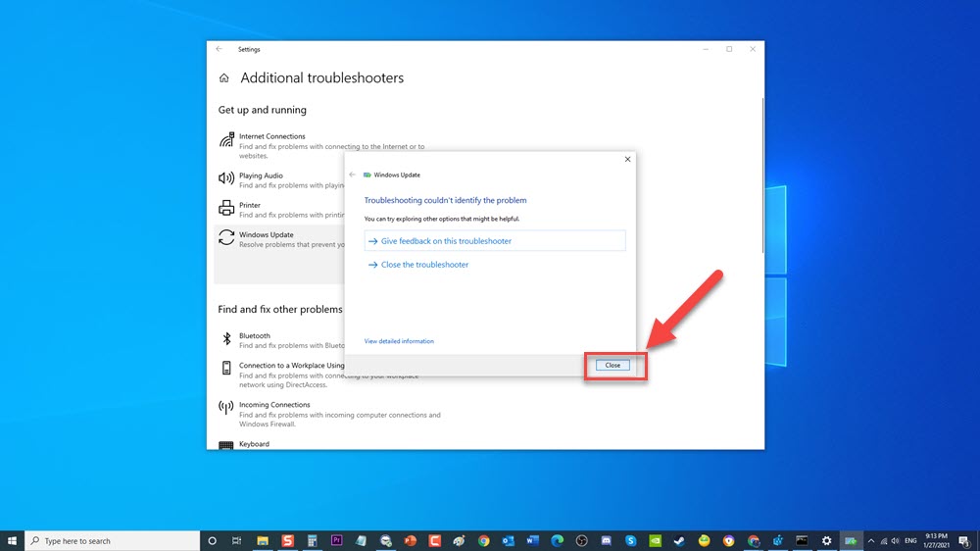Screen dimensions: 980x551
Task: Click the Settings window back arrow
Action: pyautogui.click(x=219, y=49)
